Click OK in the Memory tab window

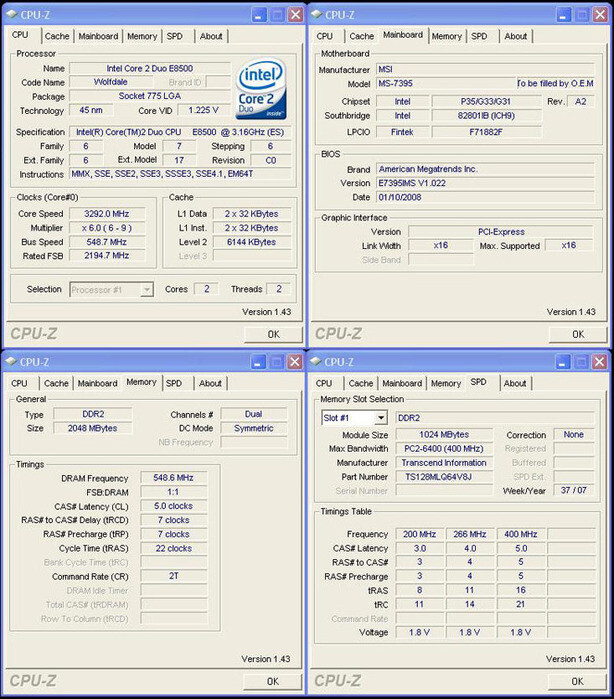click(272, 681)
